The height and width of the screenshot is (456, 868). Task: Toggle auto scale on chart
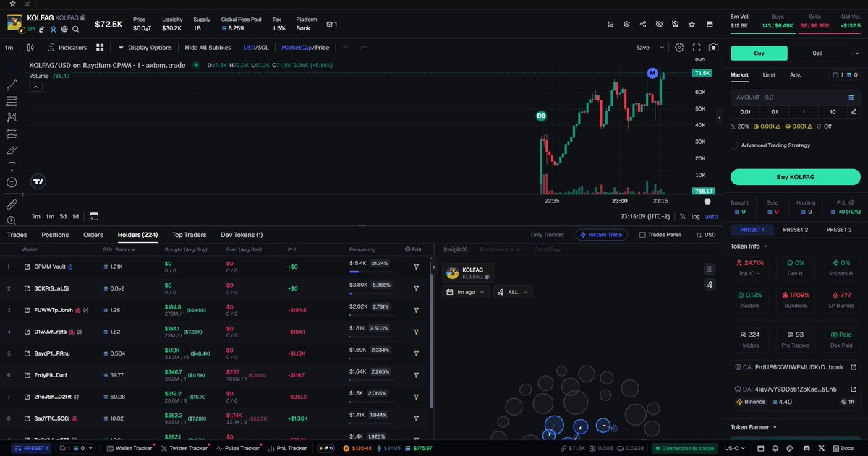pyautogui.click(x=711, y=216)
